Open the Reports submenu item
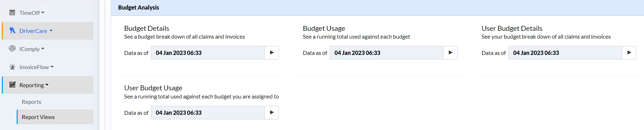 31,102
